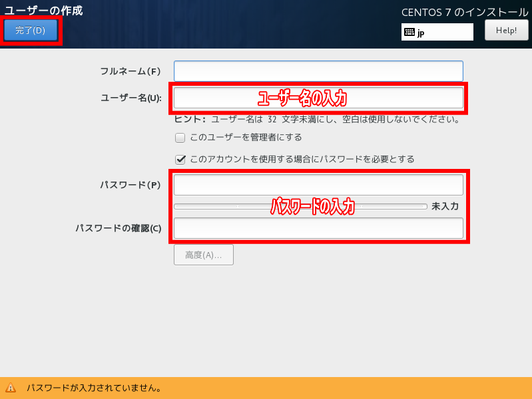Click the パスワードの確認(C) confirm field
Viewport: 532px width, 399px height.
pos(318,228)
